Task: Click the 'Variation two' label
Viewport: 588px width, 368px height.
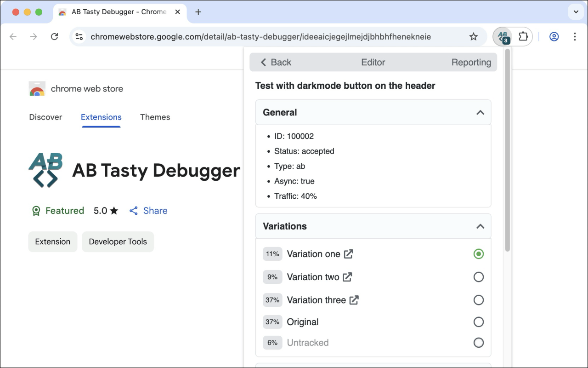Action: [313, 277]
